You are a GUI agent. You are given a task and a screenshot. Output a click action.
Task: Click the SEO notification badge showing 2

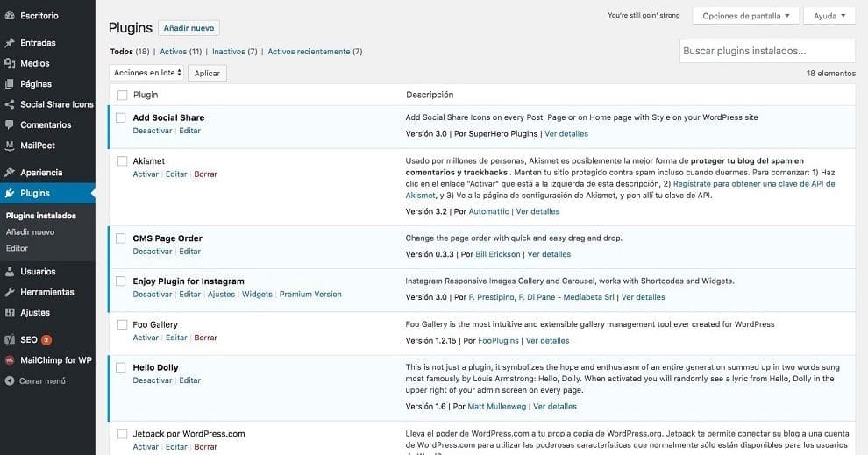46,340
